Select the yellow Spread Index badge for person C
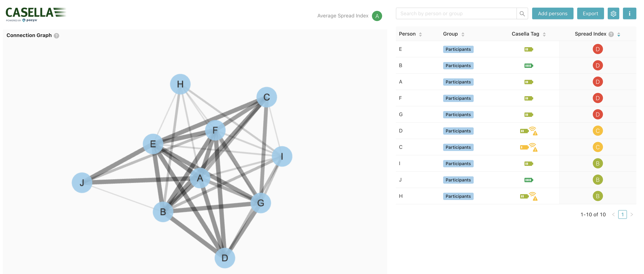 (x=598, y=147)
